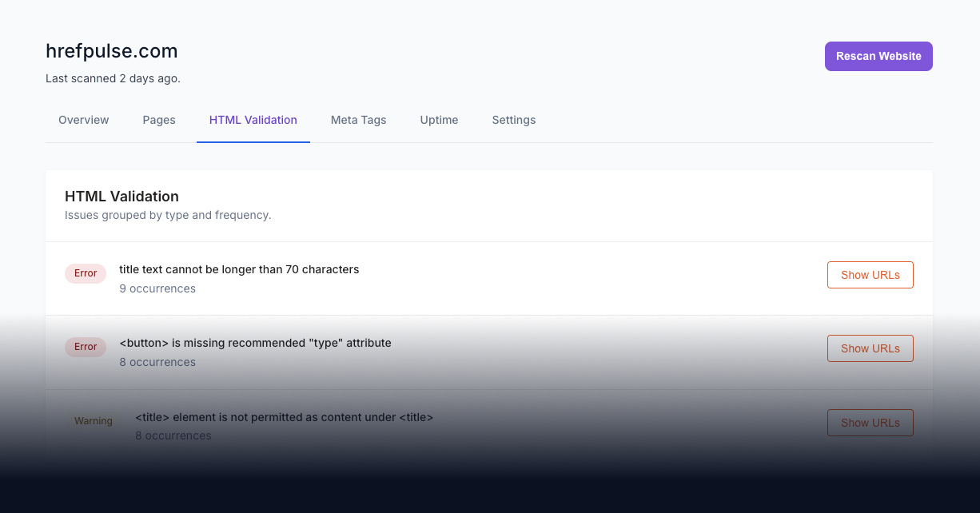
Task: Click the Error badge on button type row
Action: pos(86,347)
